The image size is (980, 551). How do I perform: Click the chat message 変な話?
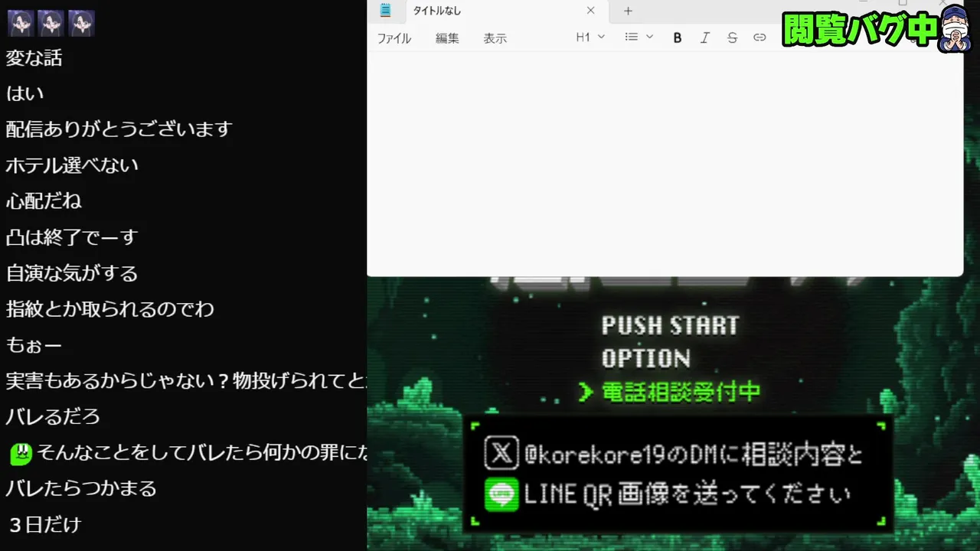(34, 58)
